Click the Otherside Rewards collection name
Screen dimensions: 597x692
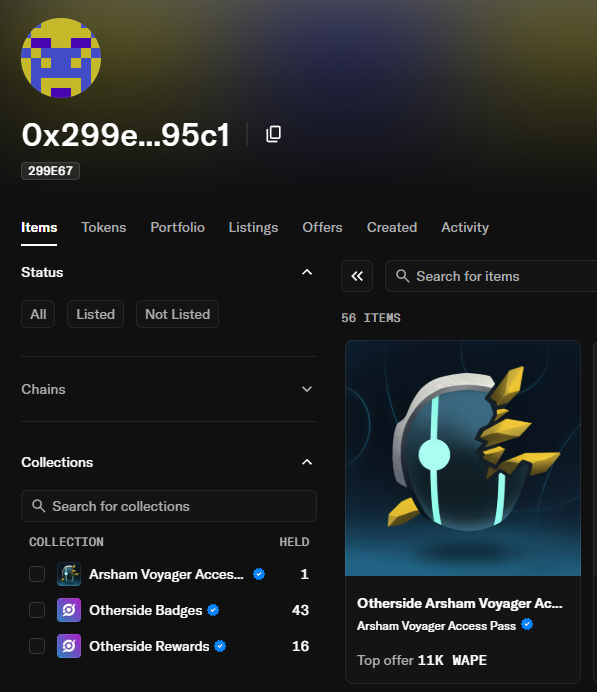[149, 646]
